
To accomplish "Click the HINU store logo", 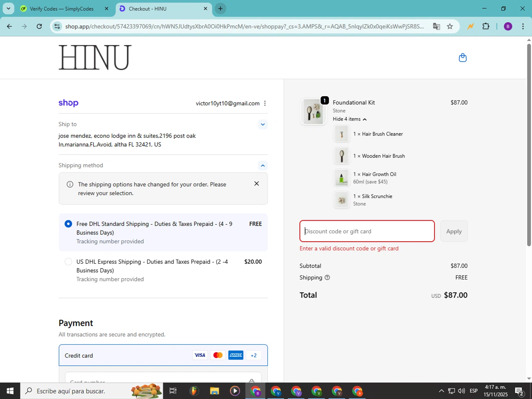I will pyautogui.click(x=95, y=57).
